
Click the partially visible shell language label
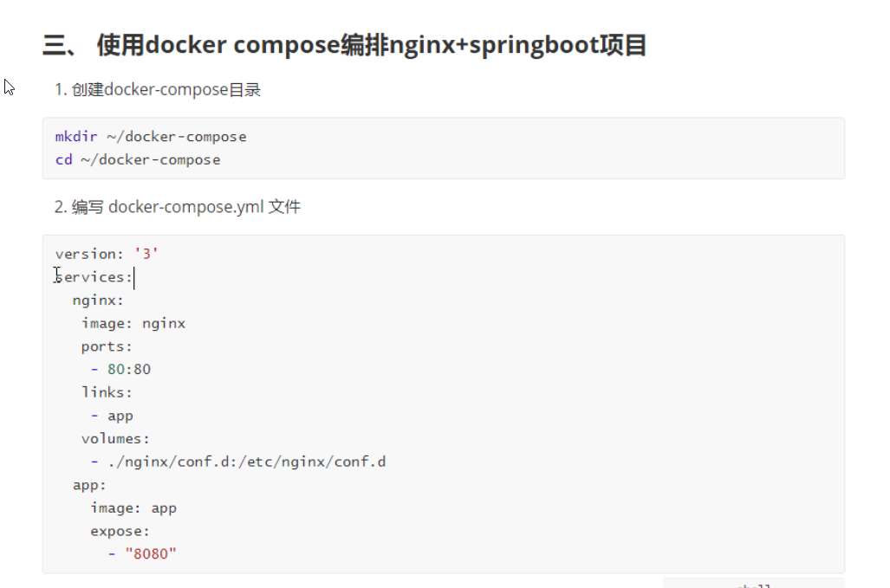pyautogui.click(x=753, y=584)
